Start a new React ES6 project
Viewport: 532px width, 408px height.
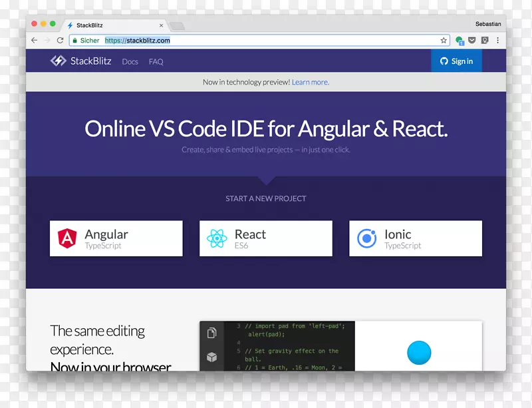click(x=265, y=239)
